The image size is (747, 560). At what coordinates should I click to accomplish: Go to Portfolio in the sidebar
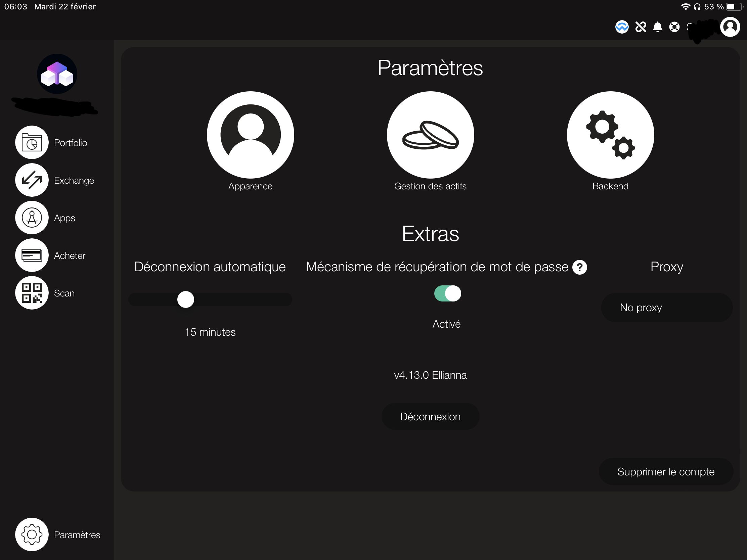pos(32,142)
